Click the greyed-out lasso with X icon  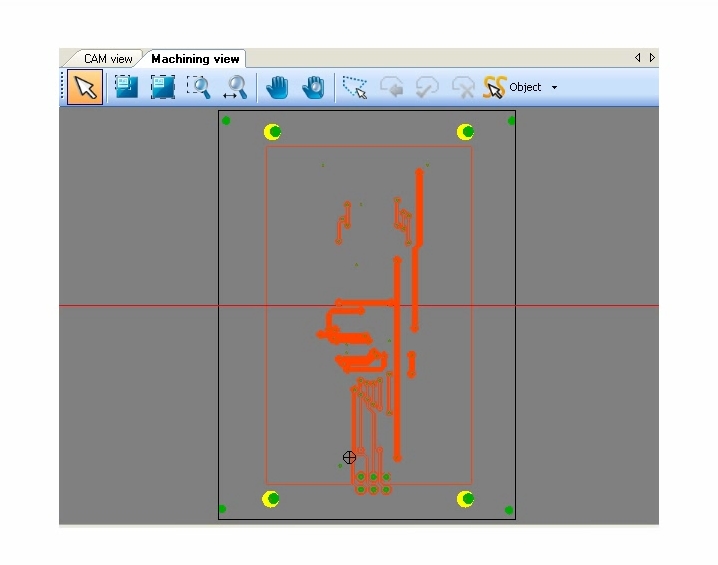(x=462, y=88)
